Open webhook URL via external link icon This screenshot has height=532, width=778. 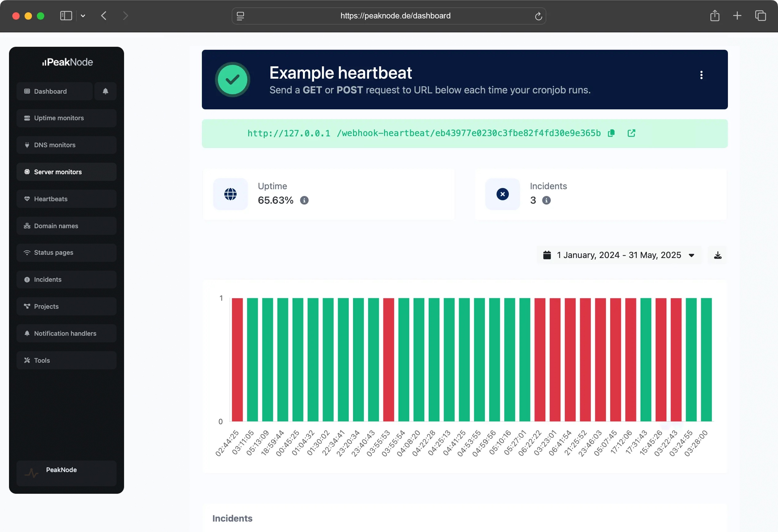(631, 133)
